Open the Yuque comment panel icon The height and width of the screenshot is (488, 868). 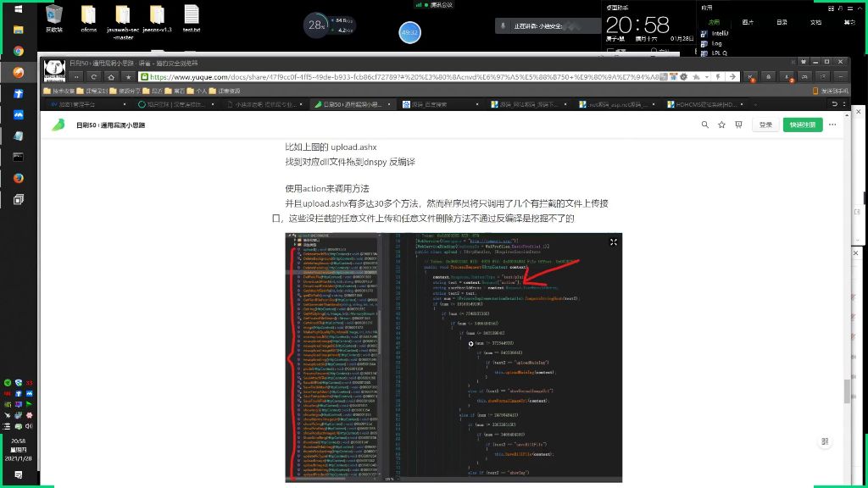(738, 125)
